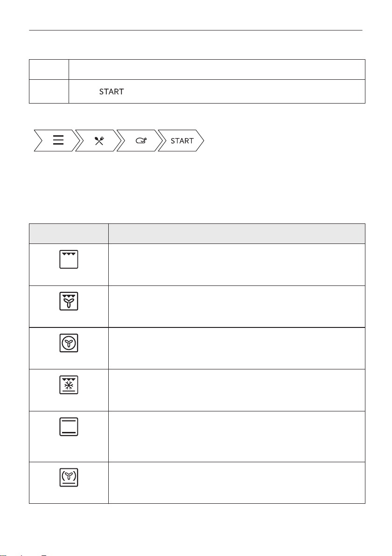
Task: Select the fork and spoon step icon
Action: [x=99, y=141]
